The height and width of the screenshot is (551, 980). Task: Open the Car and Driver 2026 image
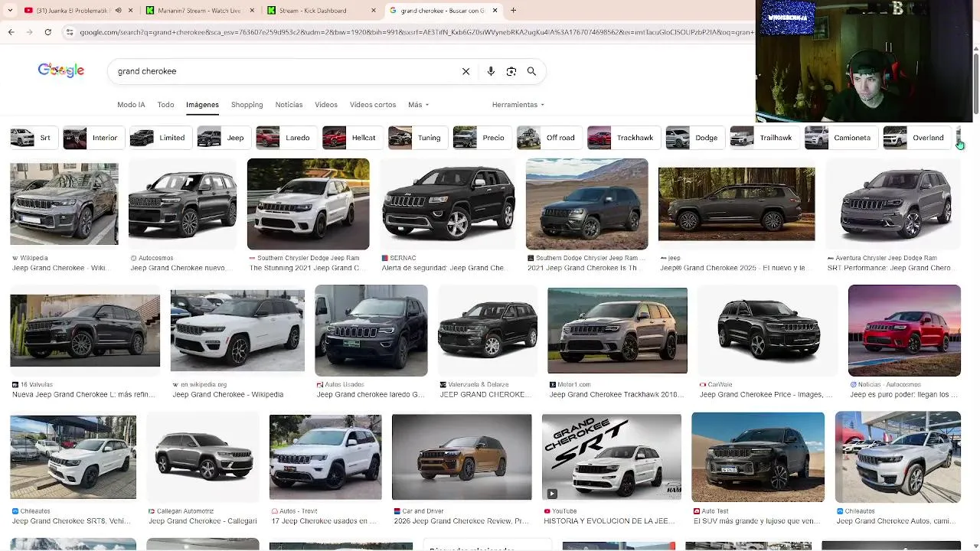pos(462,457)
